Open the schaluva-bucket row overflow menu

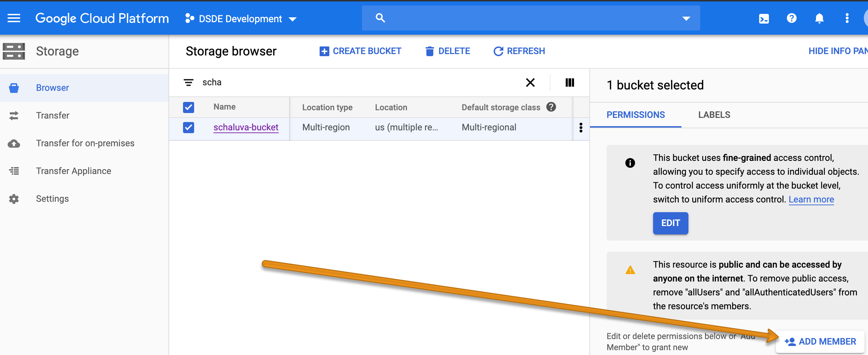click(x=581, y=128)
